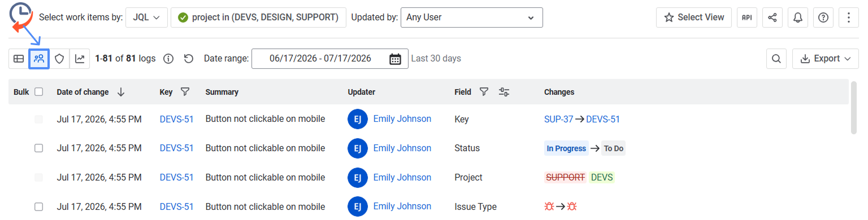Open the JQL dropdown
868x220 pixels.
tap(146, 17)
